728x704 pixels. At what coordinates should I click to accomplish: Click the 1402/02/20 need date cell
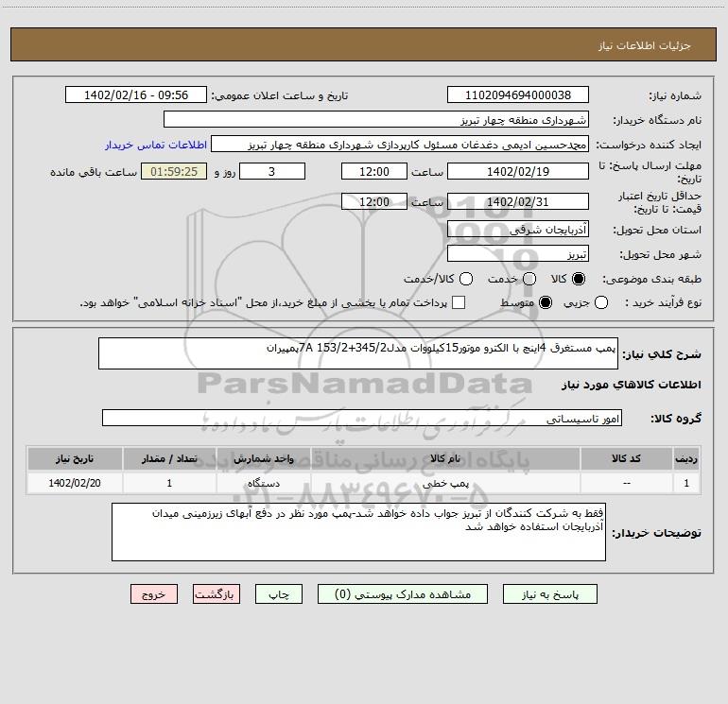[75, 483]
